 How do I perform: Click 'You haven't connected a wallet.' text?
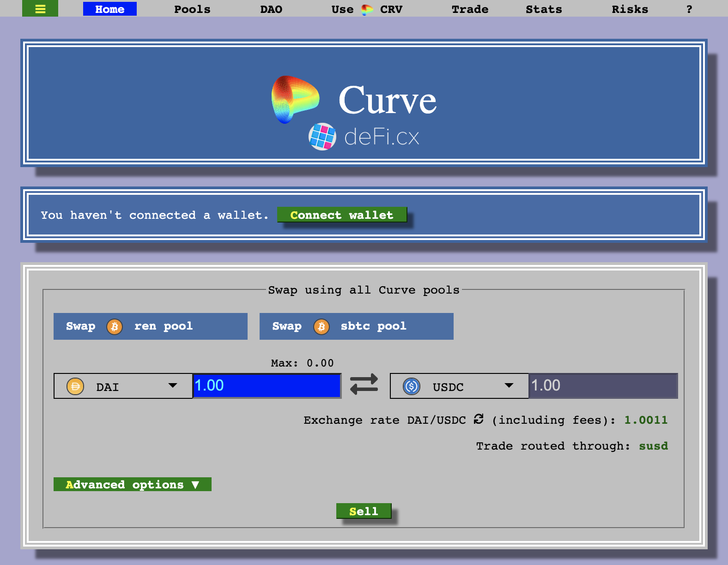[x=154, y=215]
